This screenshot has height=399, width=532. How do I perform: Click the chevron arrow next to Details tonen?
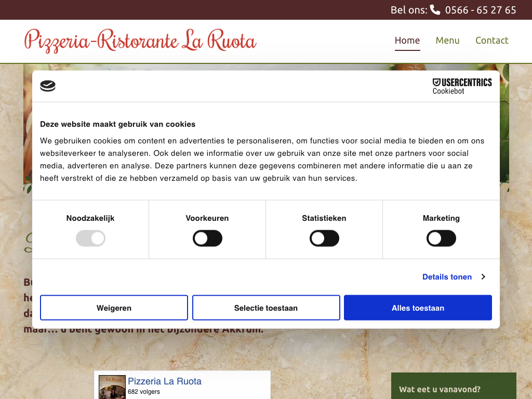click(483, 277)
